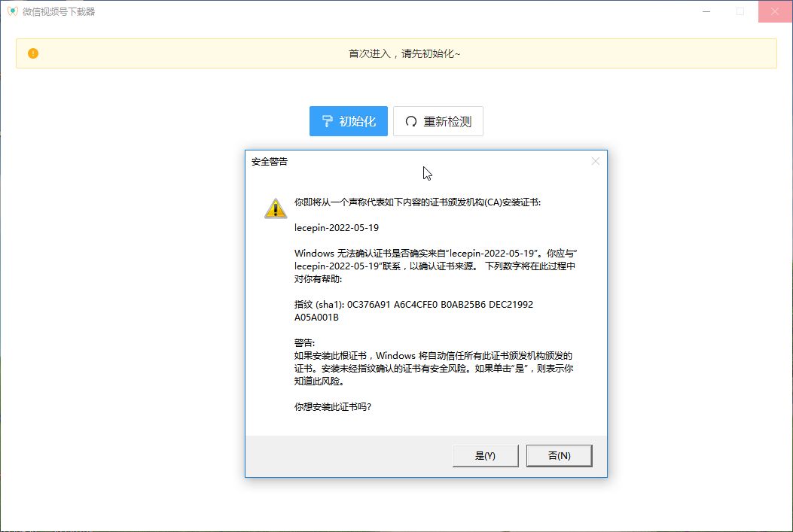Click the 你想安装此证书吗? question text

tap(333, 406)
